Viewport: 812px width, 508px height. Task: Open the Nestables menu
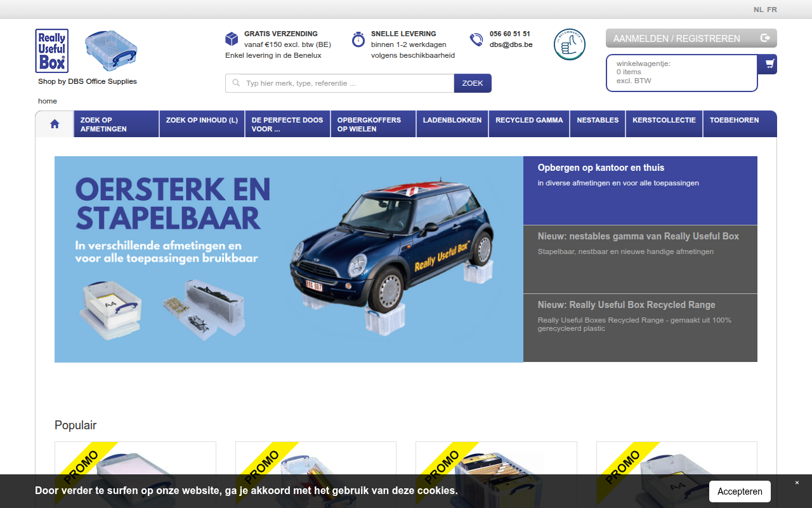tap(598, 124)
